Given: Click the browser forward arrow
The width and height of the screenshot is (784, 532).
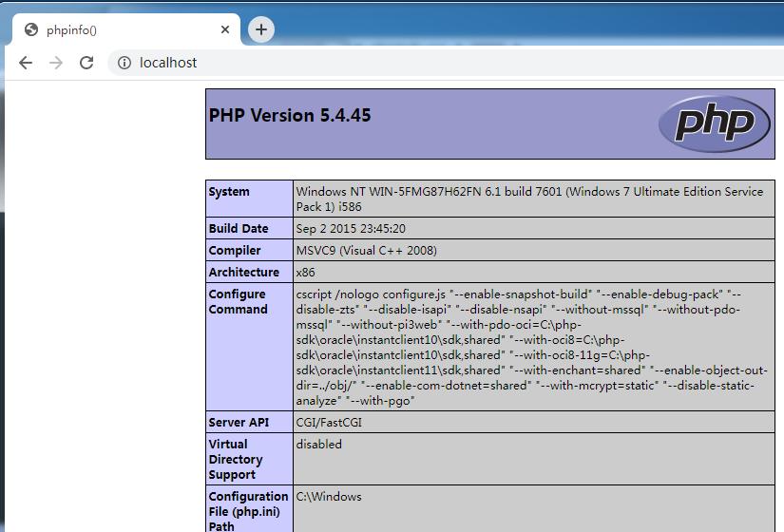Looking at the screenshot, I should coord(56,63).
